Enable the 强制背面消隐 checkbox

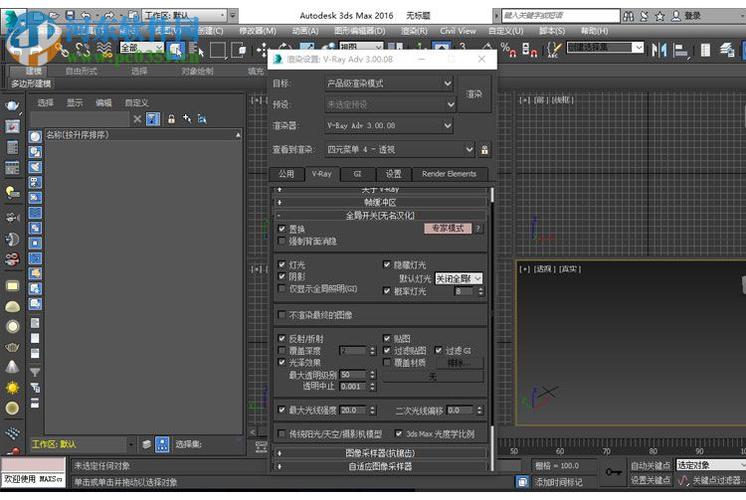coord(282,241)
